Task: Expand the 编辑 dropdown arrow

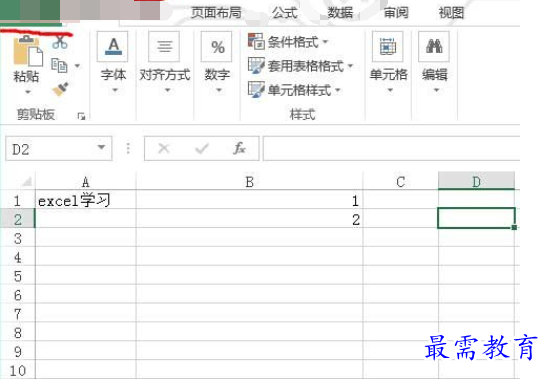Action: pyautogui.click(x=436, y=90)
